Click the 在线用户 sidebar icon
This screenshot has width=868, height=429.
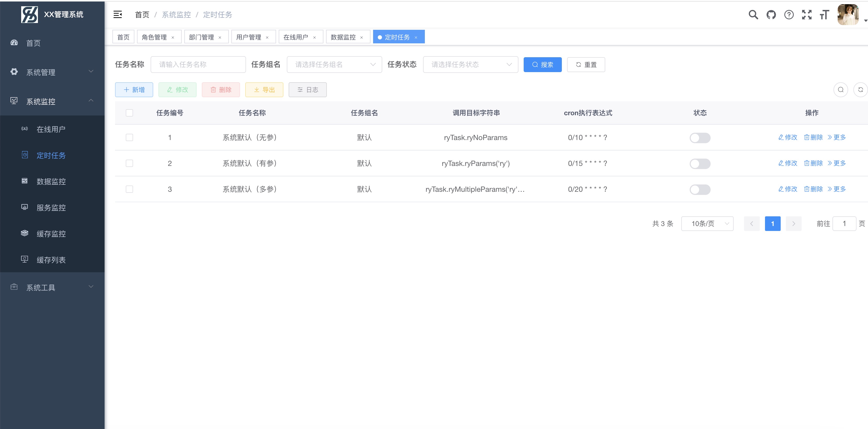tap(25, 129)
